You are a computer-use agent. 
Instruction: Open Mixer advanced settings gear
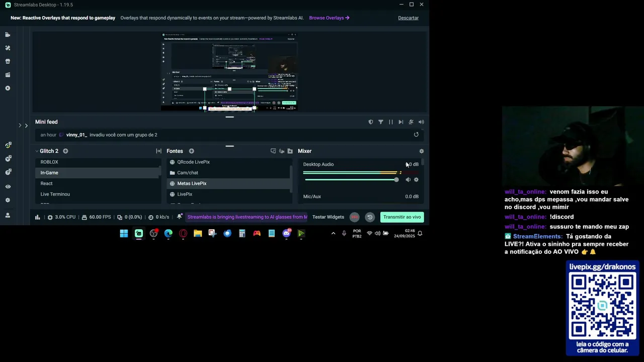point(422,151)
